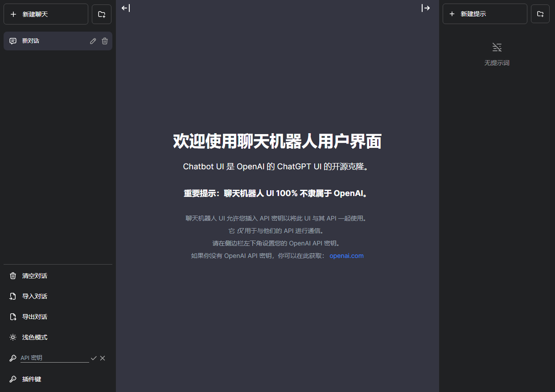Collapse the right prompt sidebar

pyautogui.click(x=426, y=8)
